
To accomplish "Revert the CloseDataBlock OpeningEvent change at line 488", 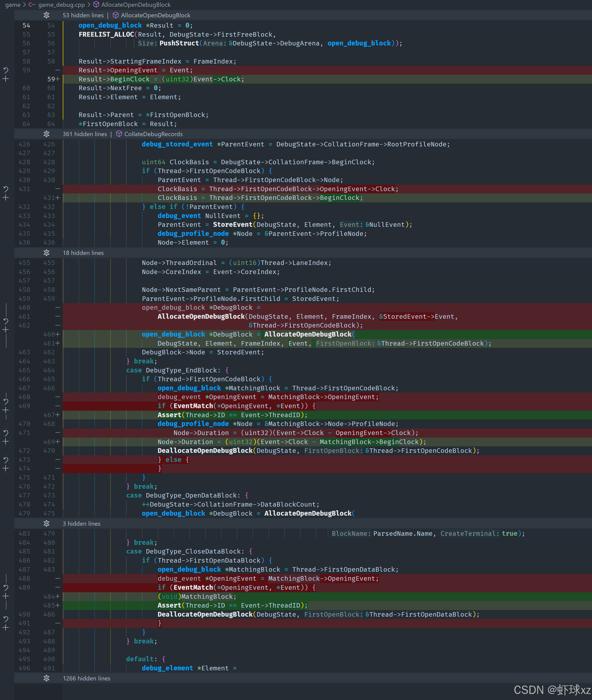I will [x=6, y=587].
